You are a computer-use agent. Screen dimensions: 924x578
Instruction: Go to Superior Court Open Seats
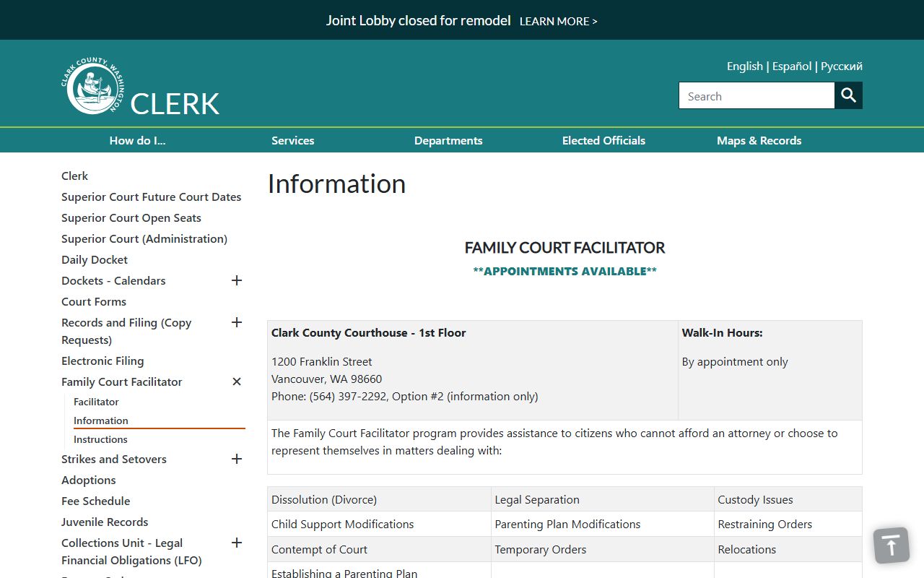pos(131,217)
